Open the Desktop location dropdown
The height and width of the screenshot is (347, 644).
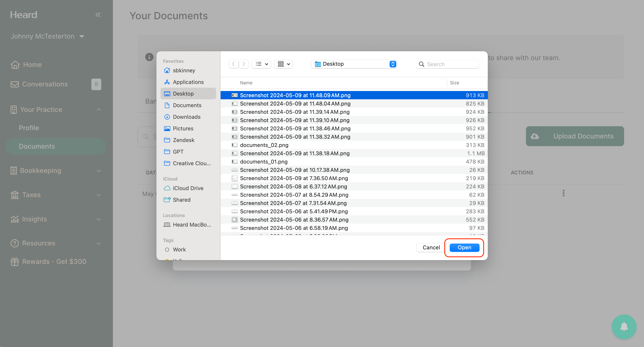click(x=354, y=64)
